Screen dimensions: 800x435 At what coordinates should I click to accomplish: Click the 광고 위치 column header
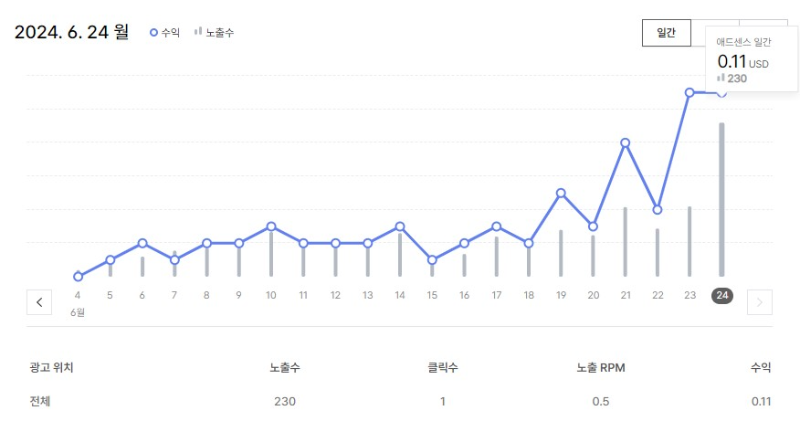coord(52,367)
